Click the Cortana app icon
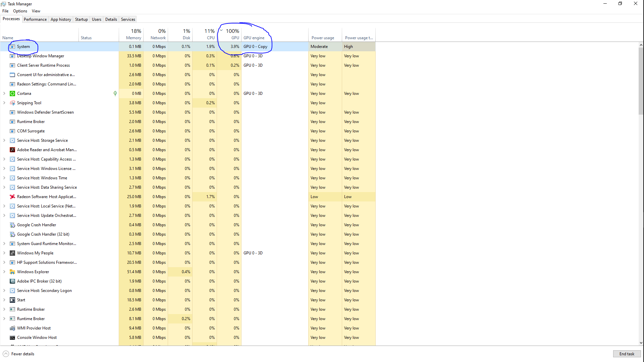 12,94
